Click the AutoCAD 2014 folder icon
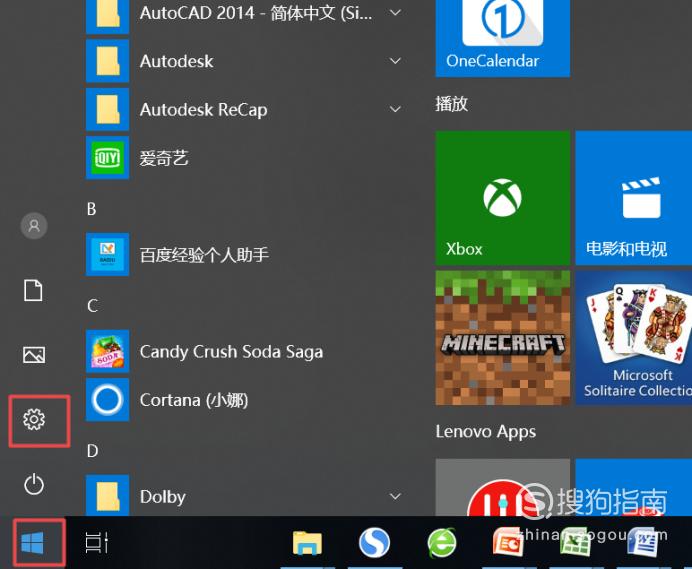This screenshot has width=692, height=569. click(x=107, y=17)
